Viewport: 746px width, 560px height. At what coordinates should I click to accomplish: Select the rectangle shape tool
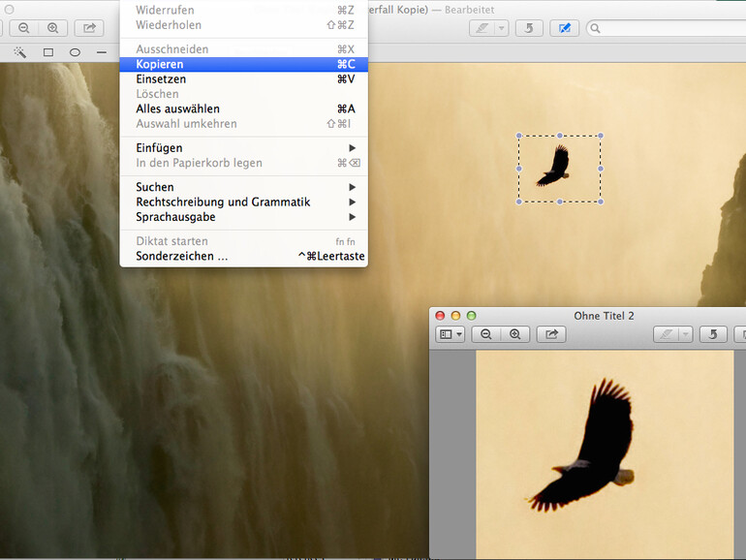tap(47, 51)
